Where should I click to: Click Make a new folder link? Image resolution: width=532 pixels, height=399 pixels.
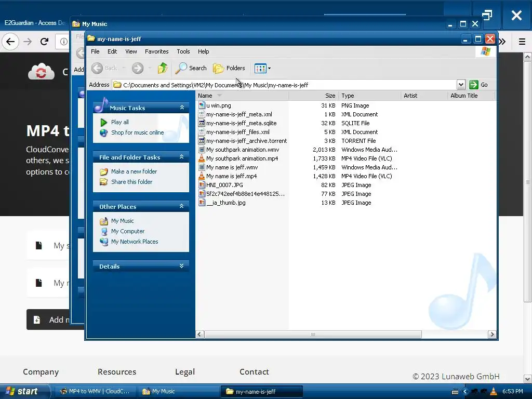(134, 171)
